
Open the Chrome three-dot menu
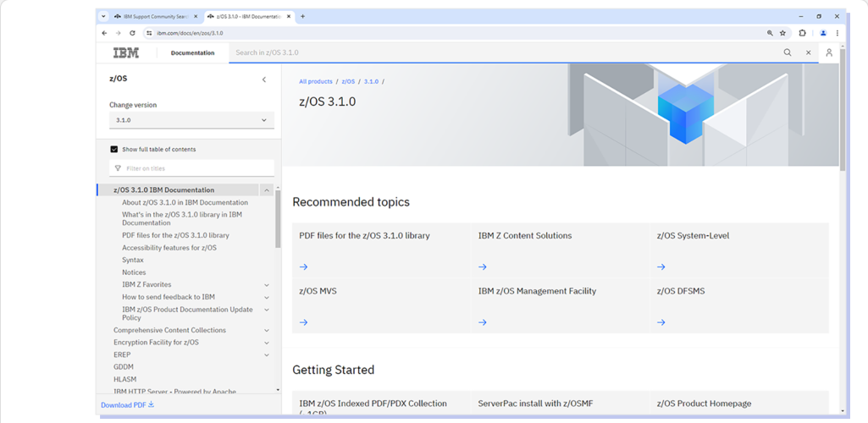click(837, 33)
